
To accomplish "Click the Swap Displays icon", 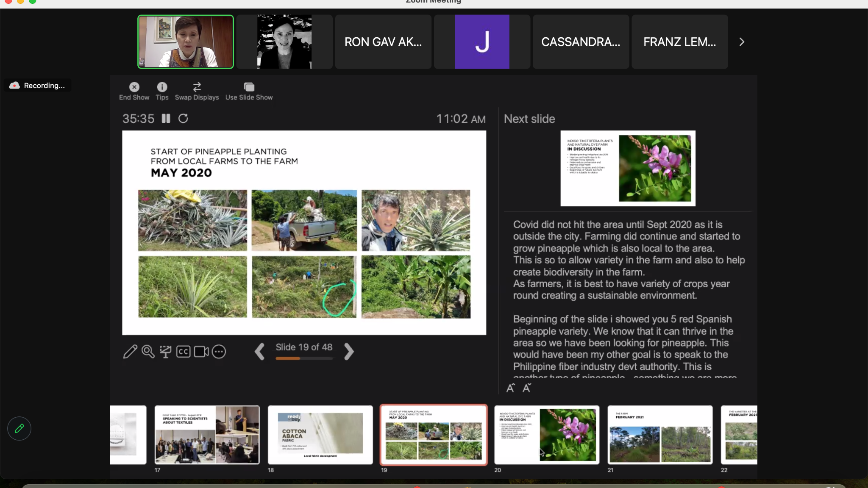I will 197,87.
